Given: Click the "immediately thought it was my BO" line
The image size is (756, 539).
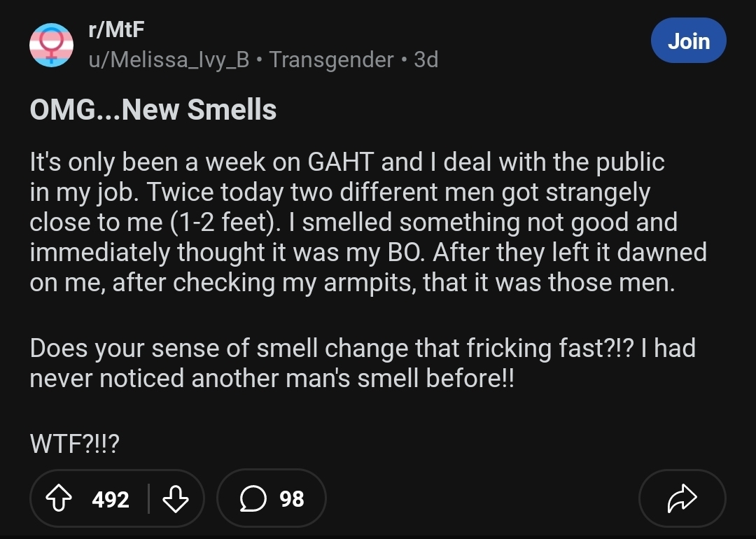Looking at the screenshot, I should coord(227,252).
